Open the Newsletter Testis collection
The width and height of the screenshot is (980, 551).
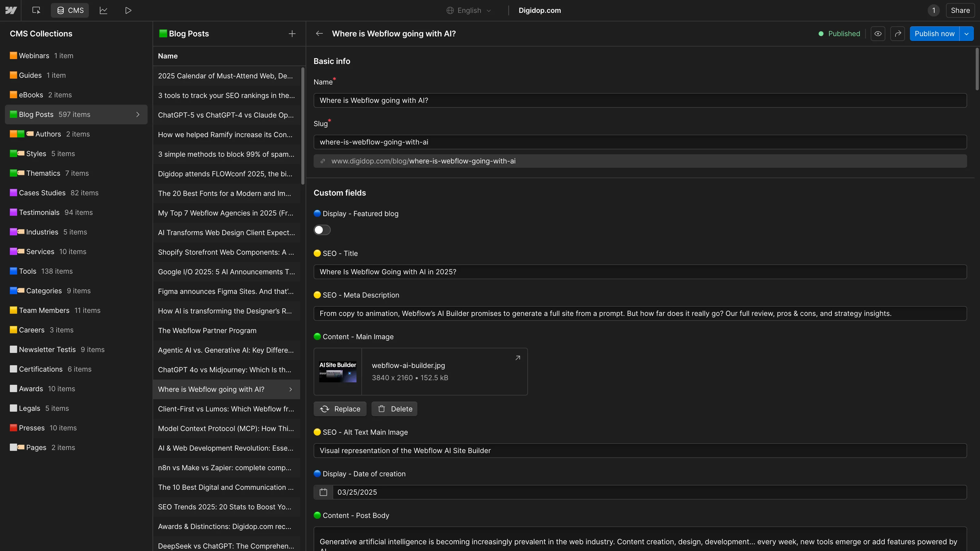click(76, 350)
